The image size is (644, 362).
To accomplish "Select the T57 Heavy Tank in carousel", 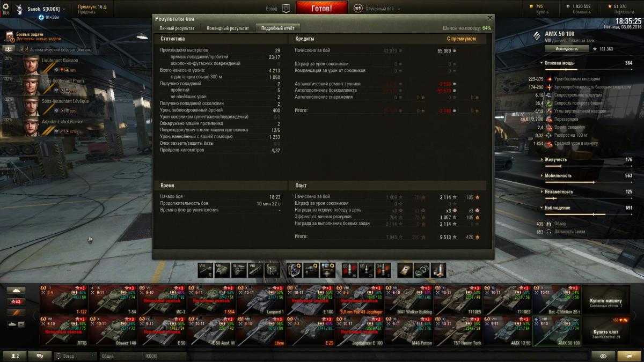I will (x=458, y=330).
